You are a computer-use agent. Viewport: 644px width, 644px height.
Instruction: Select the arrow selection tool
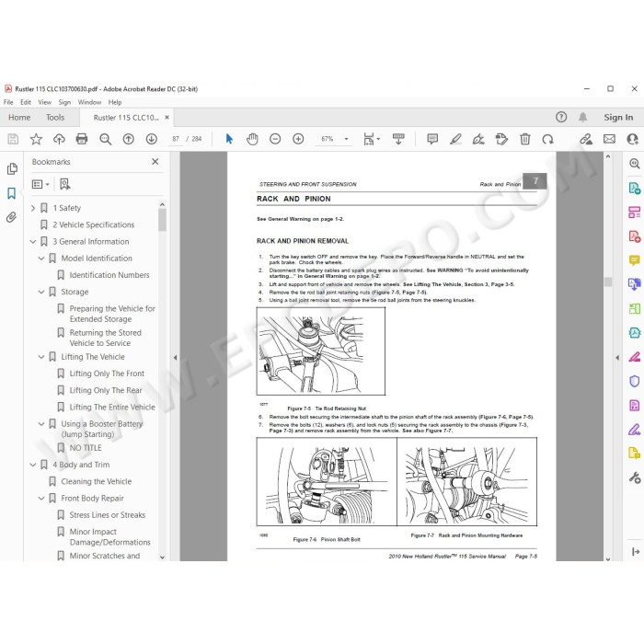(x=229, y=139)
